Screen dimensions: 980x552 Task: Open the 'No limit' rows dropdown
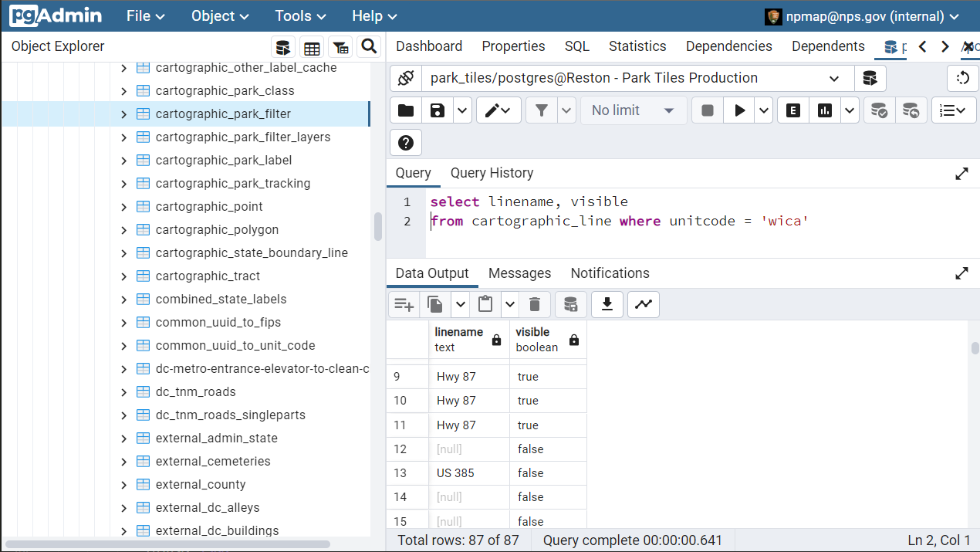(x=634, y=110)
